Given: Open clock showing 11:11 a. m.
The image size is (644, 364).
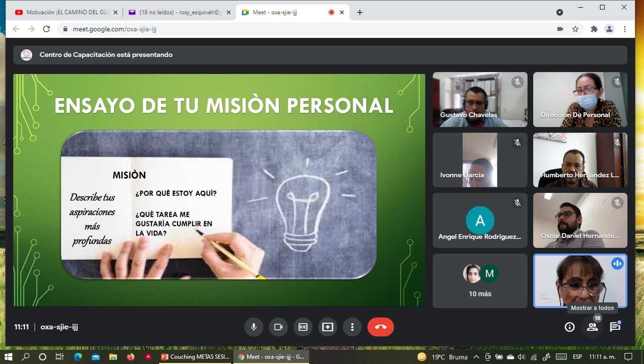Looking at the screenshot, I should (601, 357).
